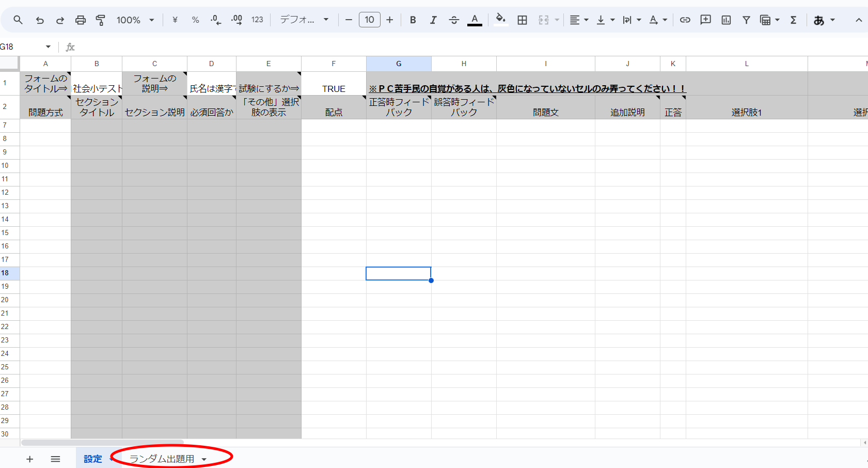The width and height of the screenshot is (868, 468).
Task: Open text rotation dropdown
Action: 658,20
